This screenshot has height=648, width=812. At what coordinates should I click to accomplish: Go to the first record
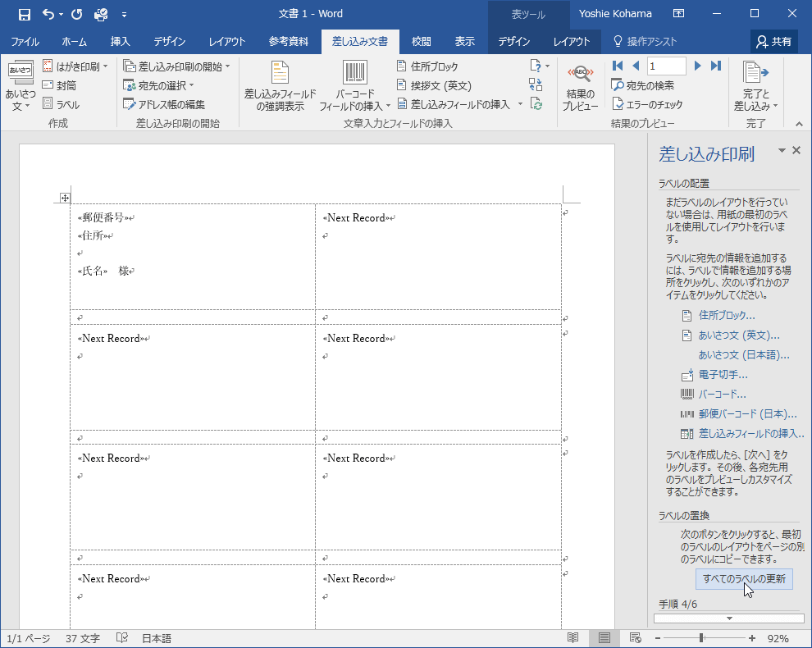click(x=618, y=66)
